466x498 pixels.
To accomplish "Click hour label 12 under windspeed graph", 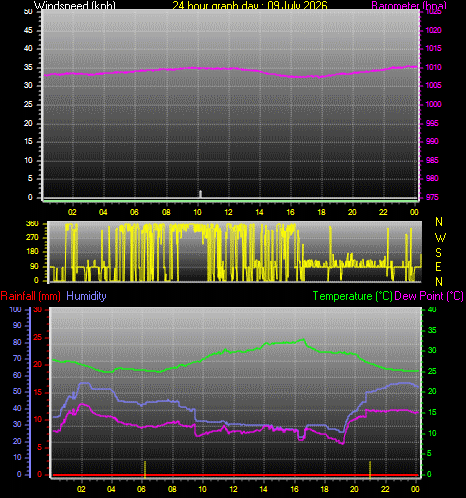I will 228,212.
